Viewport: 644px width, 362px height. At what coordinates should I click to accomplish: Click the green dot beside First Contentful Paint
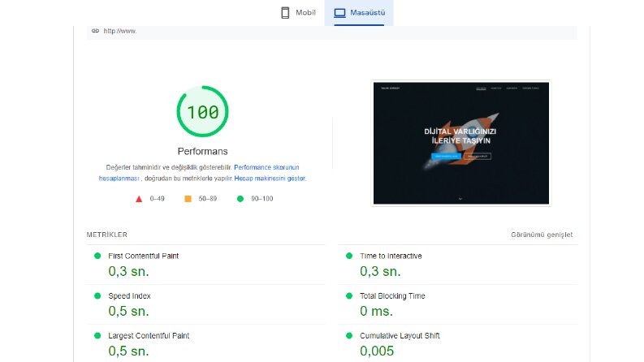point(97,256)
